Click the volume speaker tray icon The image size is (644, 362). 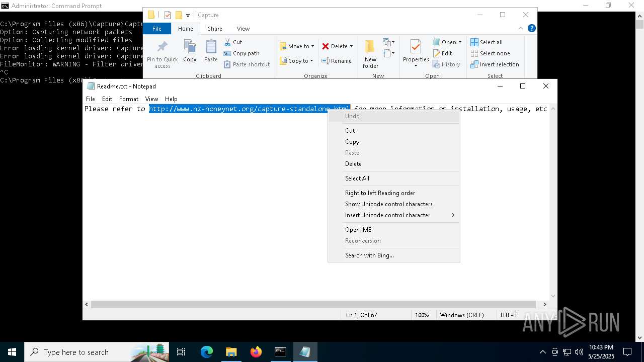(579, 352)
